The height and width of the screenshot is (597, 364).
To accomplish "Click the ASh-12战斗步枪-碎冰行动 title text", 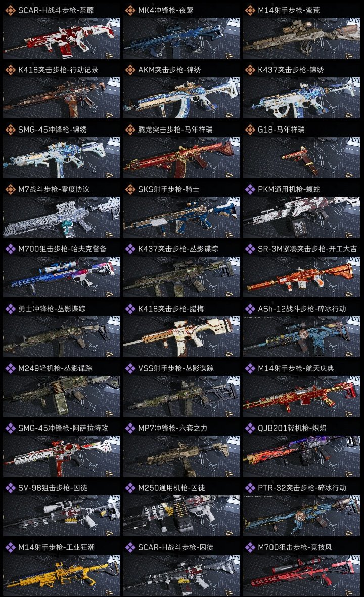I will coord(302,309).
